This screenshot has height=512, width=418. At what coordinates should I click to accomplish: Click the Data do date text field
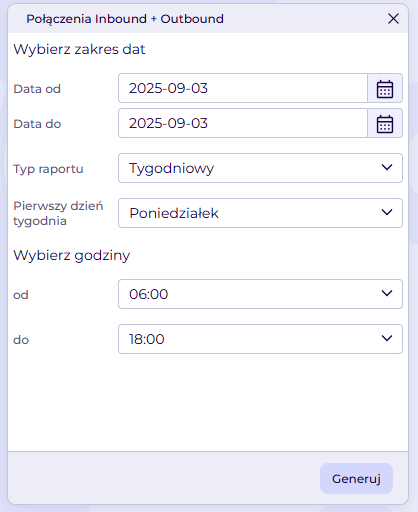[243, 123]
